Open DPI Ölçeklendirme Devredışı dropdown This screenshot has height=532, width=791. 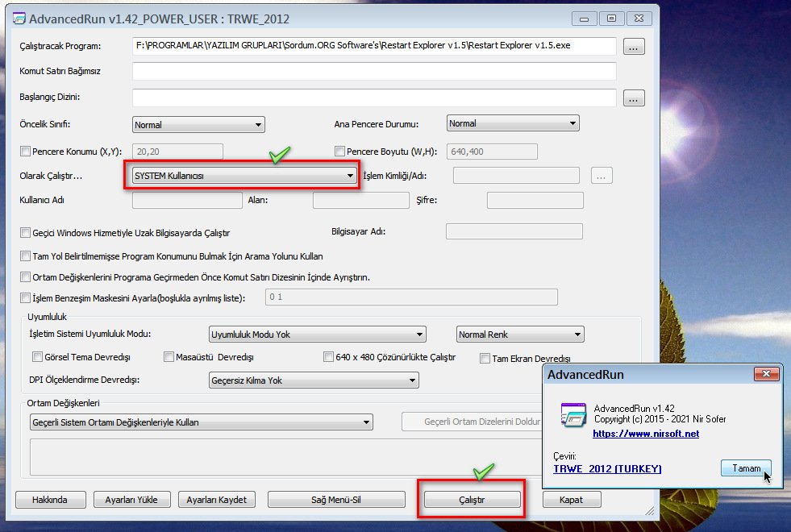[314, 380]
